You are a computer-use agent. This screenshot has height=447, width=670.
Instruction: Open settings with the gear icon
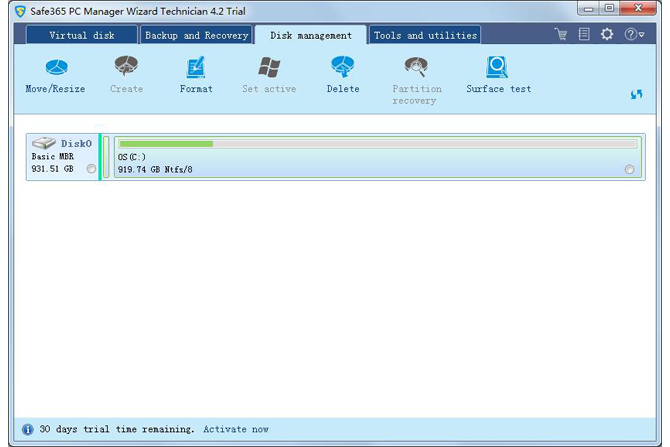608,35
